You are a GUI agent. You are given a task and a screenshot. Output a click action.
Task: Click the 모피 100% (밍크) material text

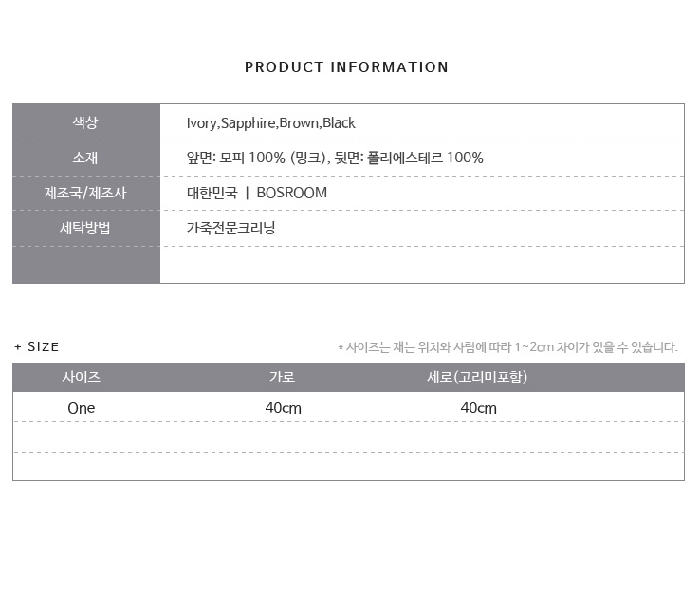[274, 158]
